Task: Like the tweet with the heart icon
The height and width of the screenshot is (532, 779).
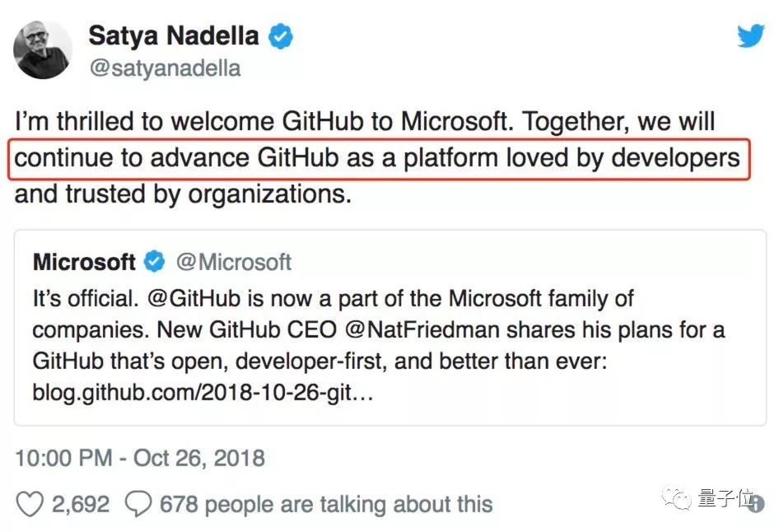Action: click(x=30, y=504)
